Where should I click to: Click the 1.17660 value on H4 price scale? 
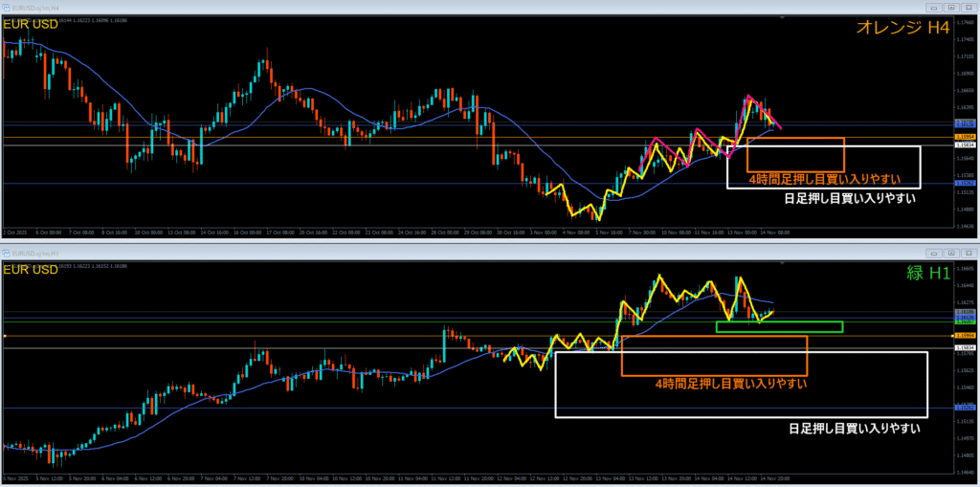pyautogui.click(x=966, y=22)
